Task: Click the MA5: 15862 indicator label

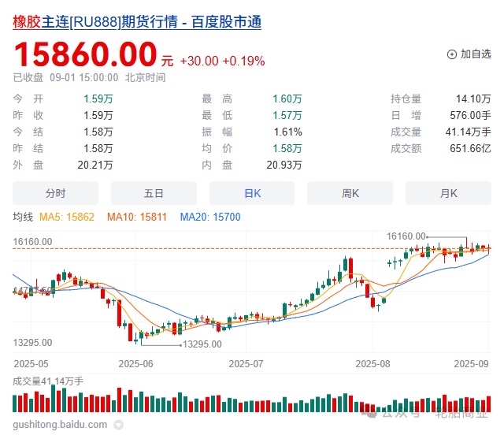Action: (67, 217)
